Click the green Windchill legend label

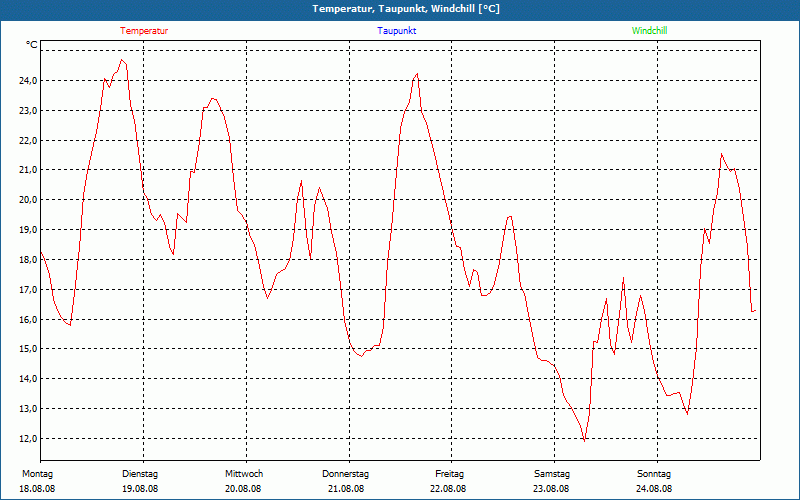click(649, 31)
